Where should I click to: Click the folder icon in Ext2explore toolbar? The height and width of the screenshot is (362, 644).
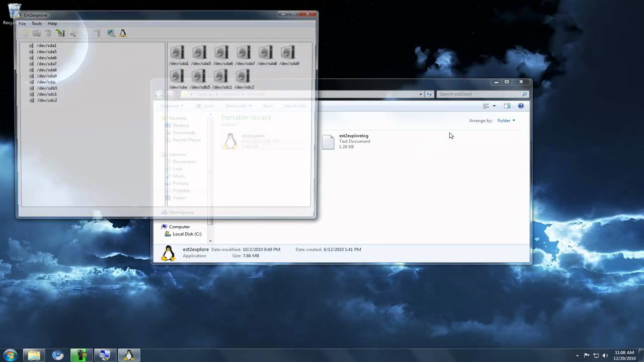pyautogui.click(x=36, y=33)
